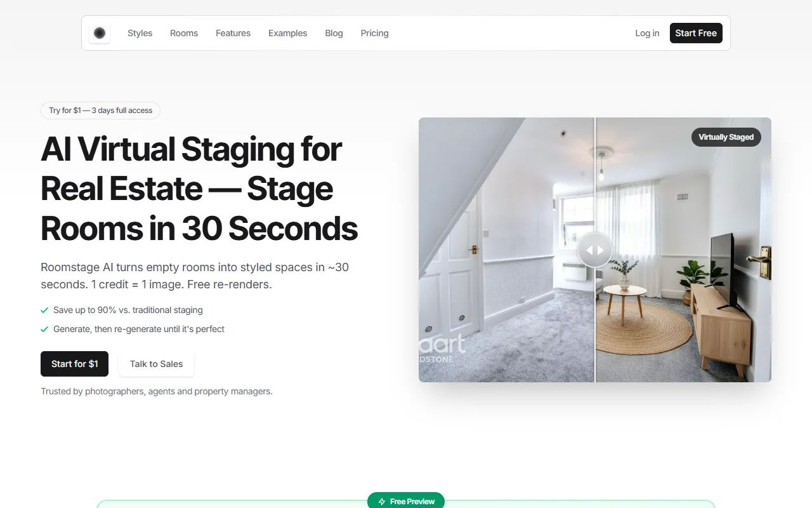
Task: Open the Styles menu item
Action: (x=140, y=33)
